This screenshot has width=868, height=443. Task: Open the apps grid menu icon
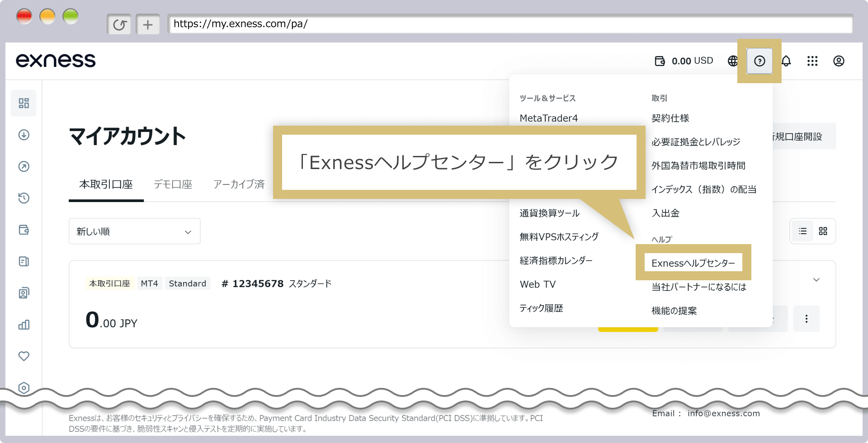(x=812, y=61)
